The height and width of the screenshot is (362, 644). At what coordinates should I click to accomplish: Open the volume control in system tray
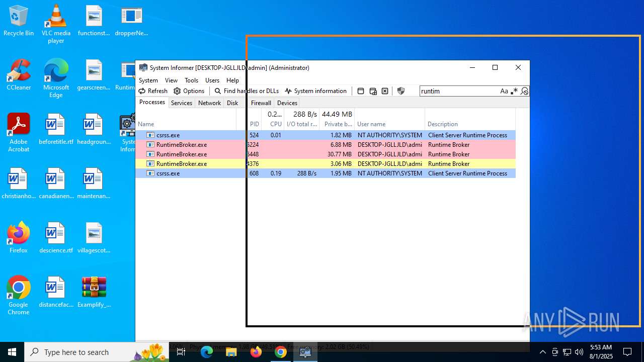tap(579, 352)
